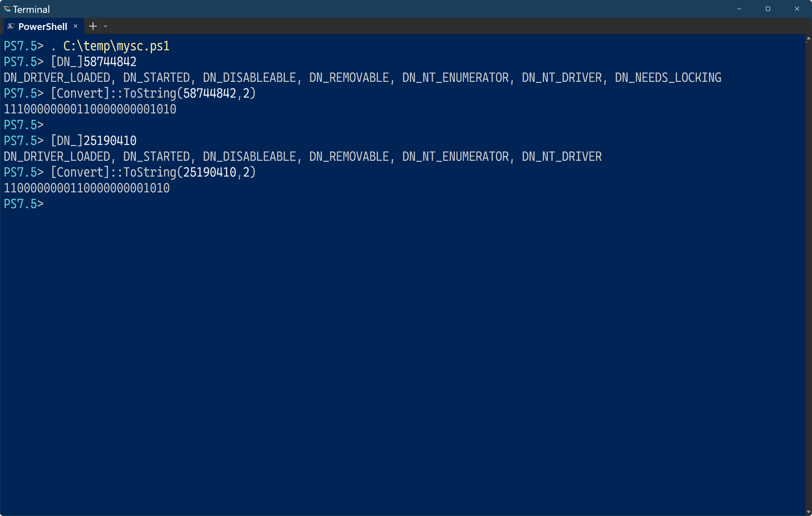Switch to the PowerShell tab
Screen dimensions: 812x516
(43, 27)
